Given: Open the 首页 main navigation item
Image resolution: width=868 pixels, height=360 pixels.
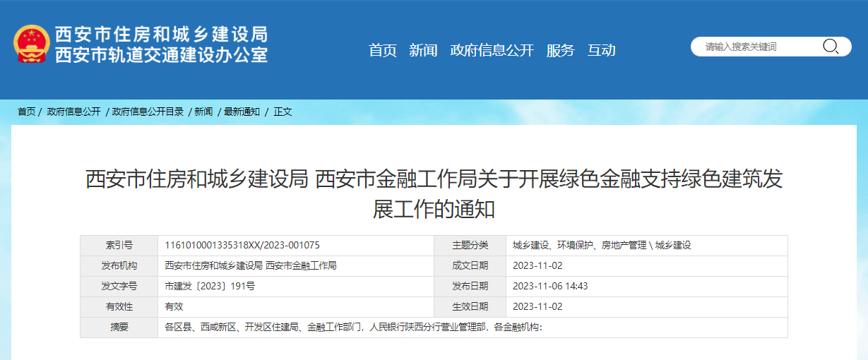Looking at the screenshot, I should pyautogui.click(x=383, y=50).
